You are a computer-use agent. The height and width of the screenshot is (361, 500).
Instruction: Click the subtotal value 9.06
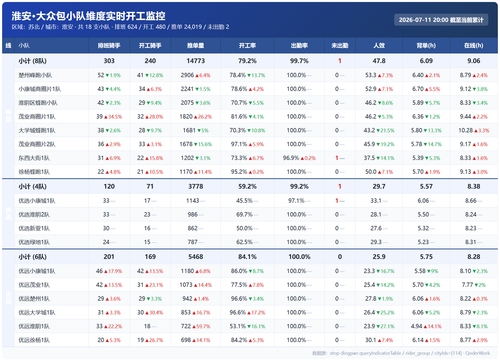tap(473, 61)
